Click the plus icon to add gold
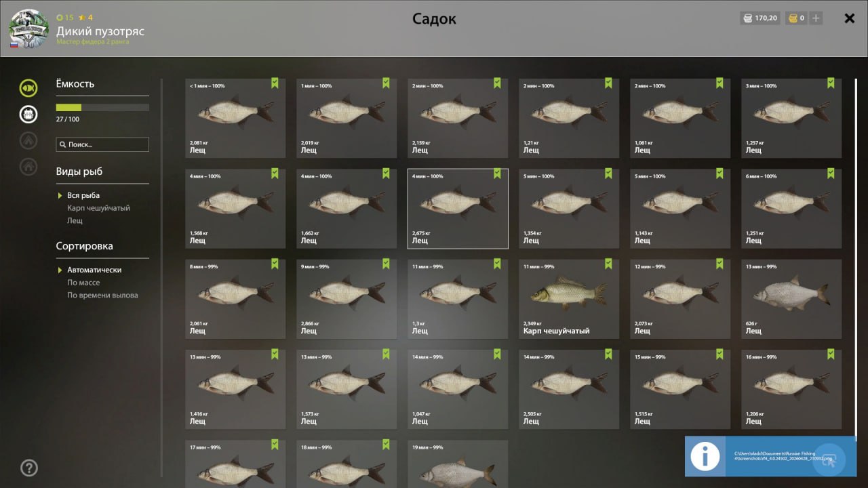868x488 pixels. (816, 18)
